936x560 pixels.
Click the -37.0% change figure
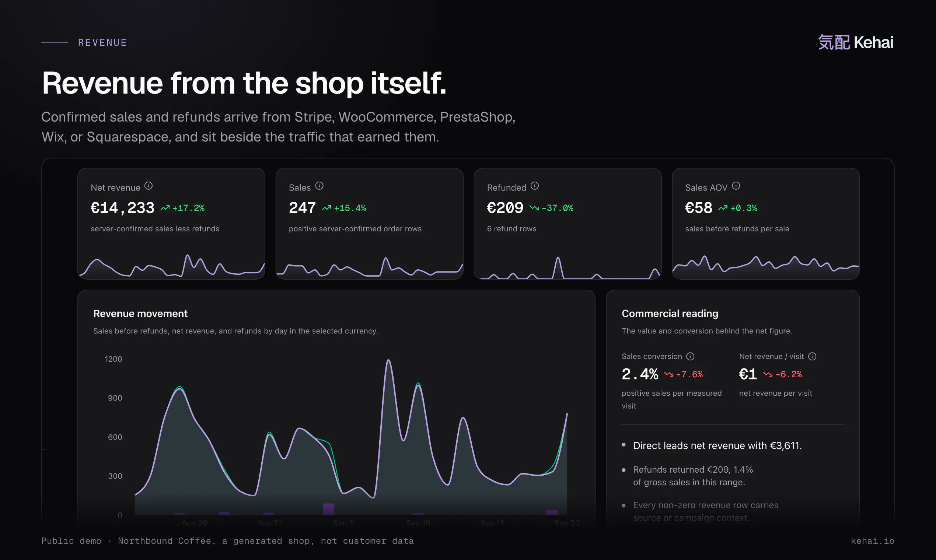click(x=557, y=208)
